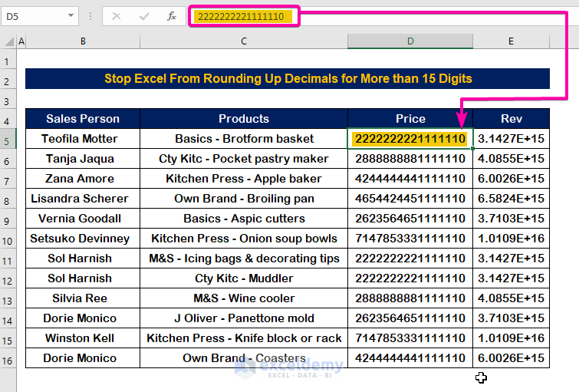The height and width of the screenshot is (392, 579).
Task: Select cell 'Tanja Jaqua'
Action: point(83,159)
